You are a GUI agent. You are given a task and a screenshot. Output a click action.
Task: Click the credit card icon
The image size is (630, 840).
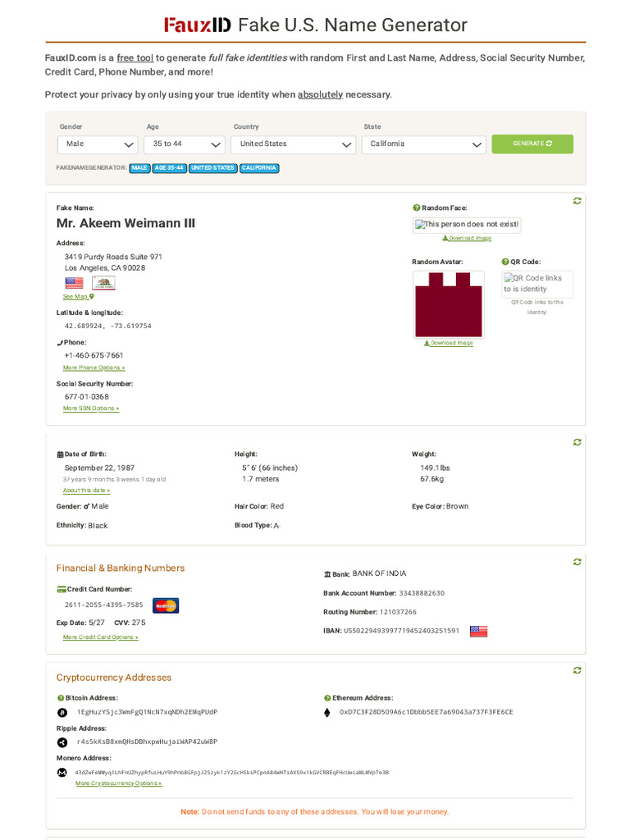pos(62,589)
